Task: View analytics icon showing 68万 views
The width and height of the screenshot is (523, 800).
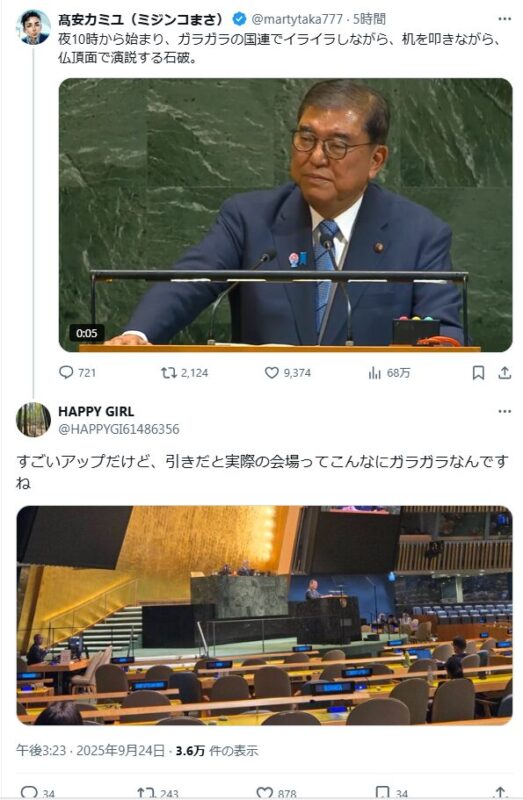Action: tap(375, 373)
